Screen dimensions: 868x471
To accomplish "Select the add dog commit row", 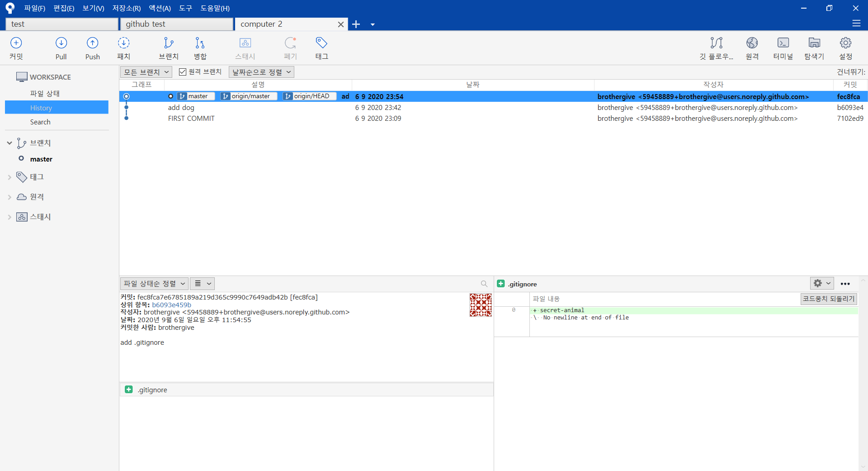I will [493, 107].
